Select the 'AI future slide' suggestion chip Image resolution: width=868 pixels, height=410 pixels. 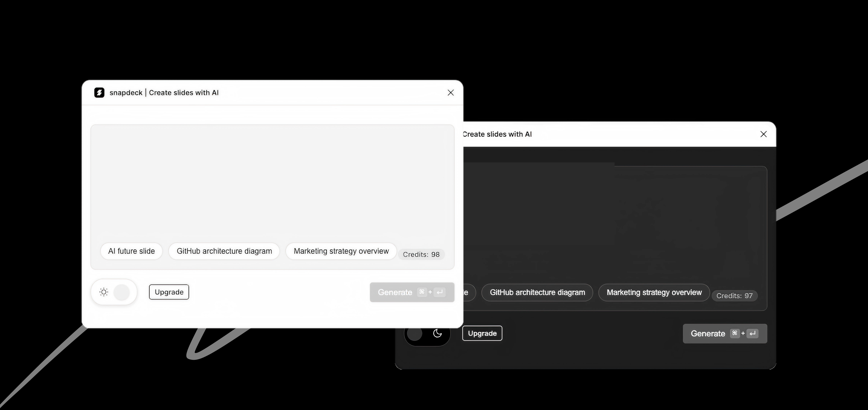pyautogui.click(x=131, y=251)
